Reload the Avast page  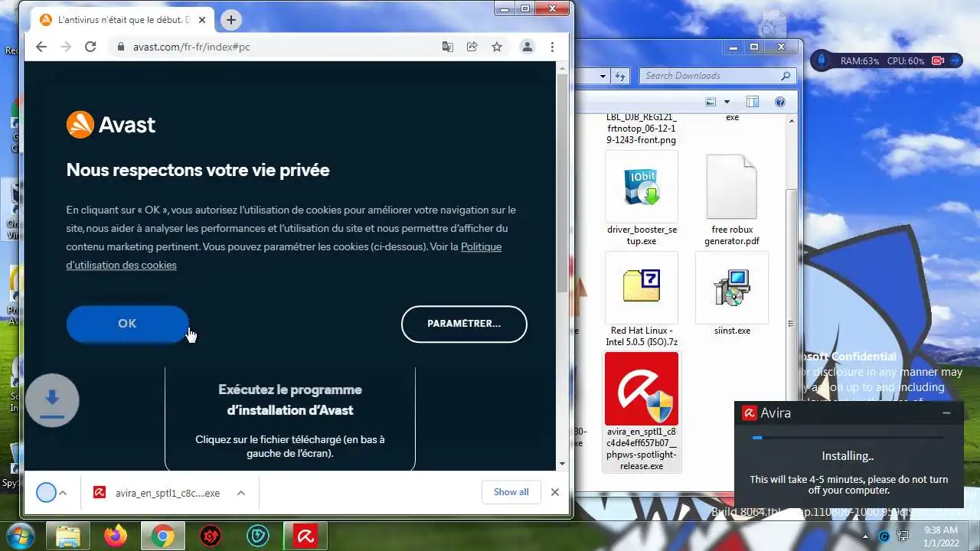point(90,47)
